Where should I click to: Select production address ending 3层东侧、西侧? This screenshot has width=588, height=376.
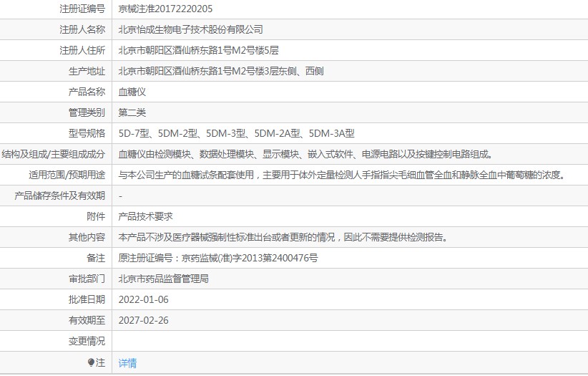coord(221,71)
